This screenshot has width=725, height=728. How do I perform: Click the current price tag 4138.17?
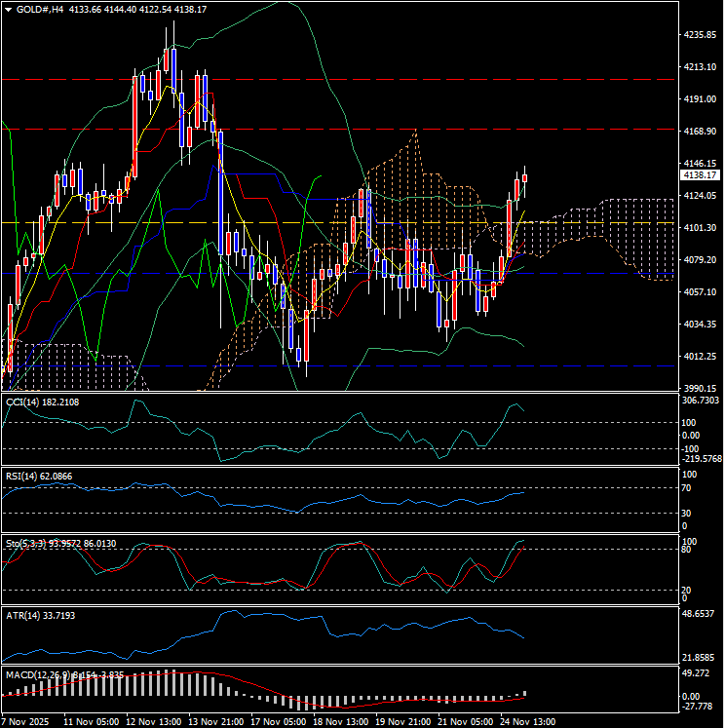tap(700, 175)
